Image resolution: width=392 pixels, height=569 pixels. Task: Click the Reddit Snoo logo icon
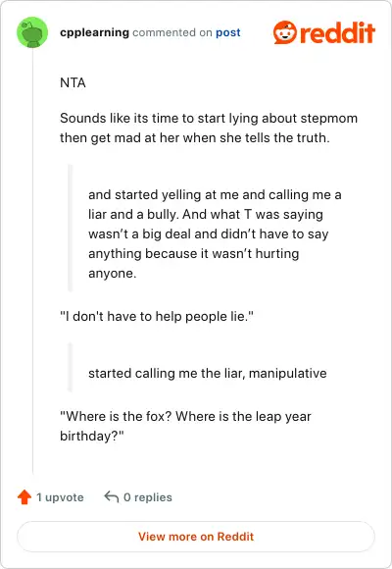285,32
